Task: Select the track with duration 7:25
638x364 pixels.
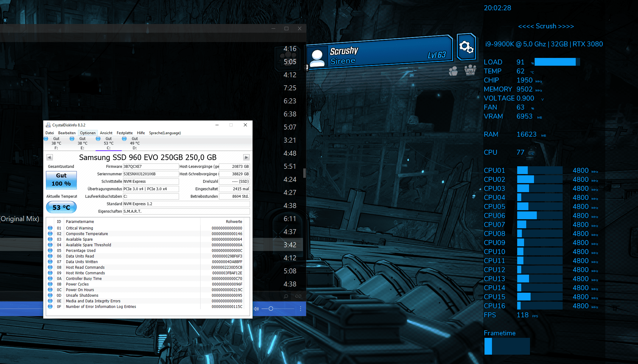Action: (290, 88)
